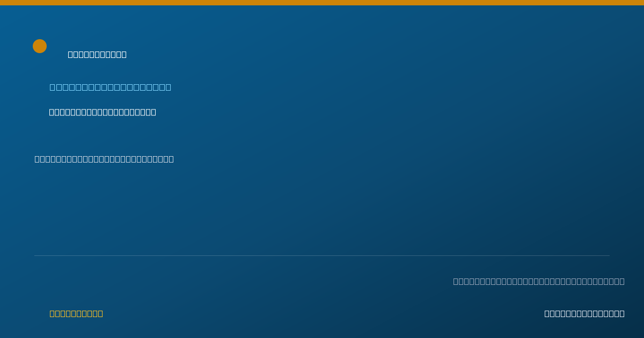Click the first glyph of the gray caption line

pos(456,281)
